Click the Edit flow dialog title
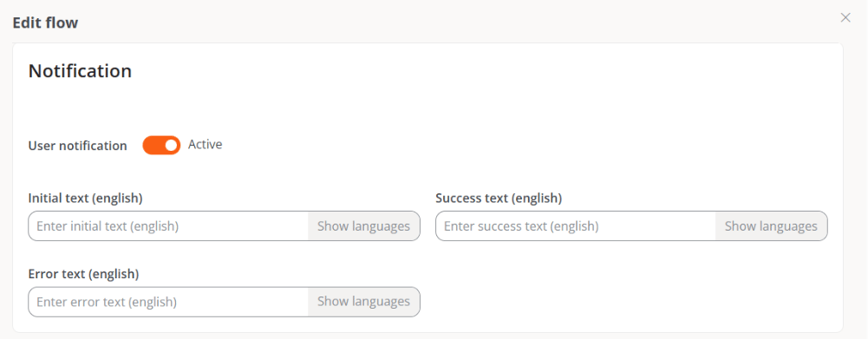 pyautogui.click(x=45, y=23)
